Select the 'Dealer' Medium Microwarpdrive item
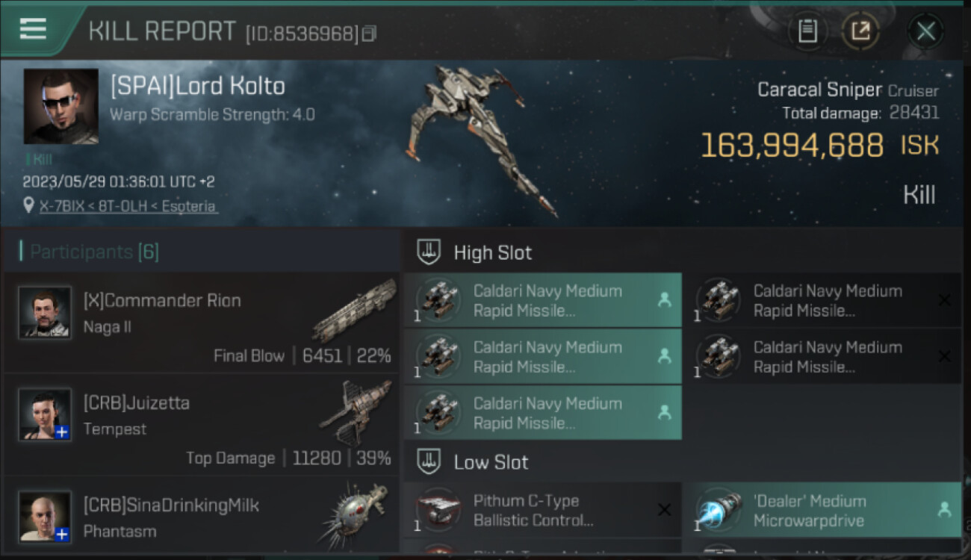 pos(822,510)
